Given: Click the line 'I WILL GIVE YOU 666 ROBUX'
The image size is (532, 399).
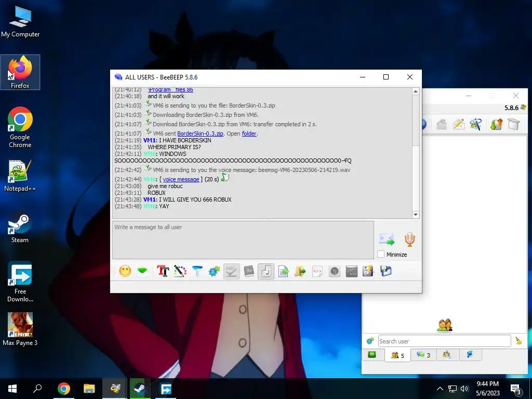Looking at the screenshot, I should [x=195, y=199].
